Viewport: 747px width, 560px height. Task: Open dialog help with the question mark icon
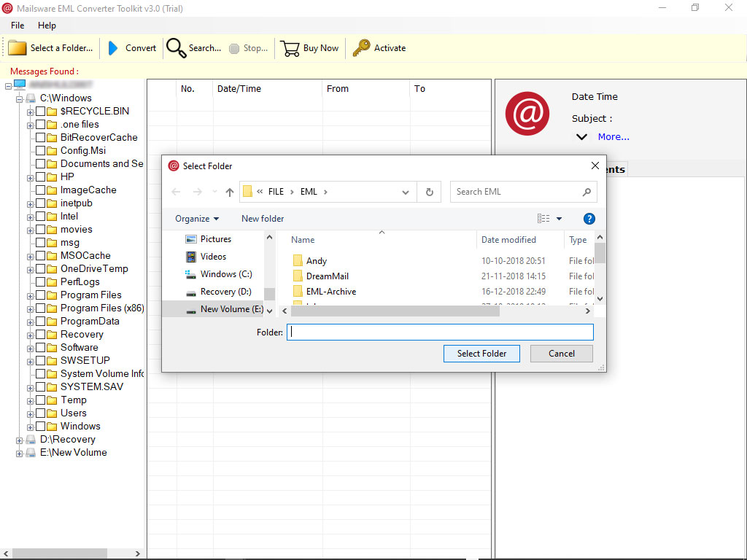point(589,219)
